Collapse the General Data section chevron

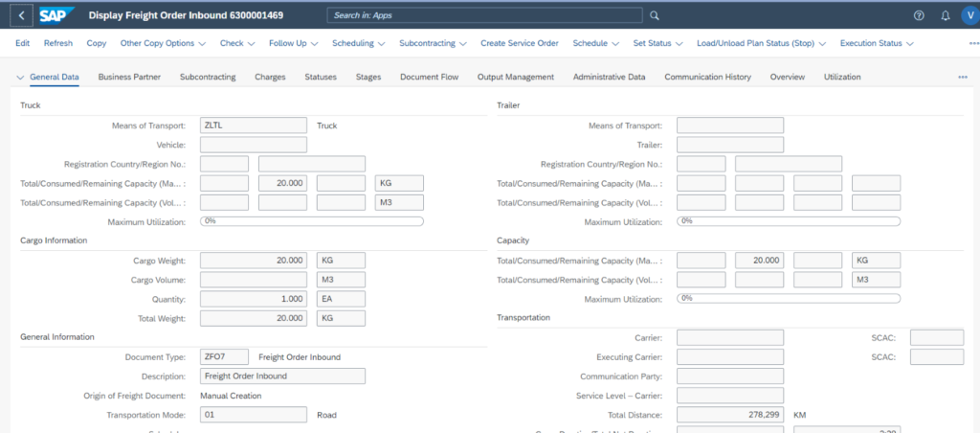(x=21, y=77)
